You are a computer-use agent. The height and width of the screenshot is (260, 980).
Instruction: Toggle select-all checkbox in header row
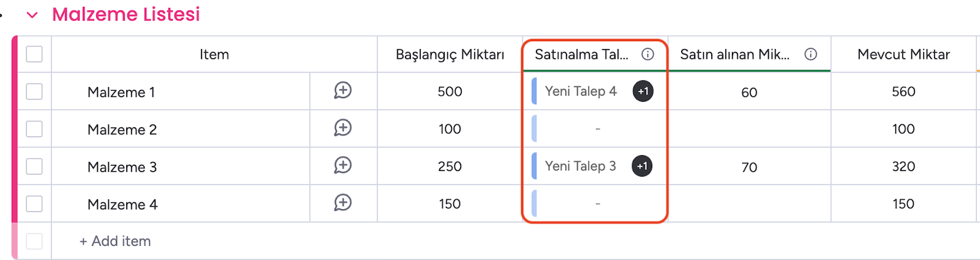(34, 54)
